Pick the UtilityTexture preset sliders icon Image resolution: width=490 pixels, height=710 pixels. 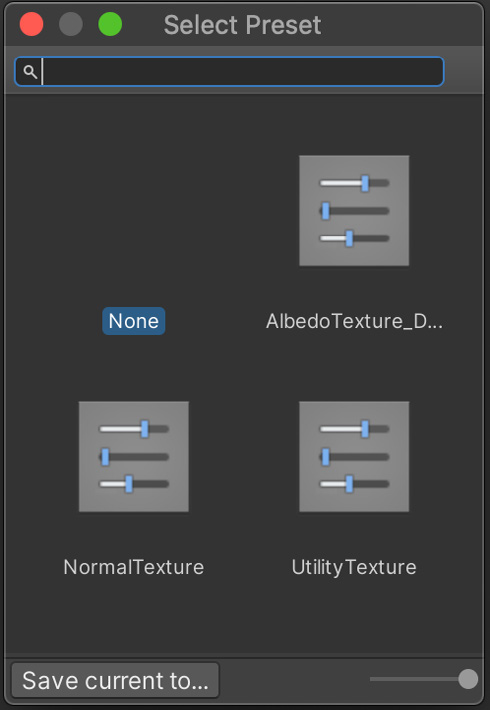click(354, 456)
